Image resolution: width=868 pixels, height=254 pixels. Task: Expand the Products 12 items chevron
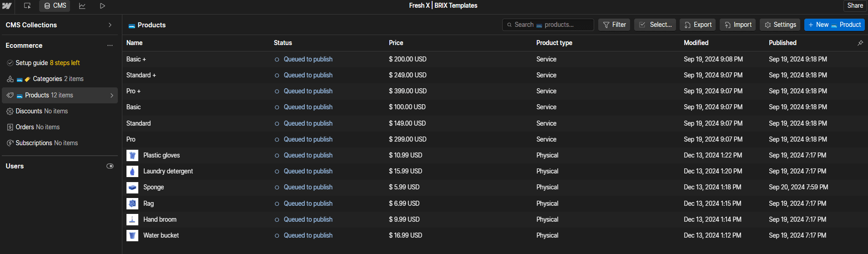tap(111, 95)
